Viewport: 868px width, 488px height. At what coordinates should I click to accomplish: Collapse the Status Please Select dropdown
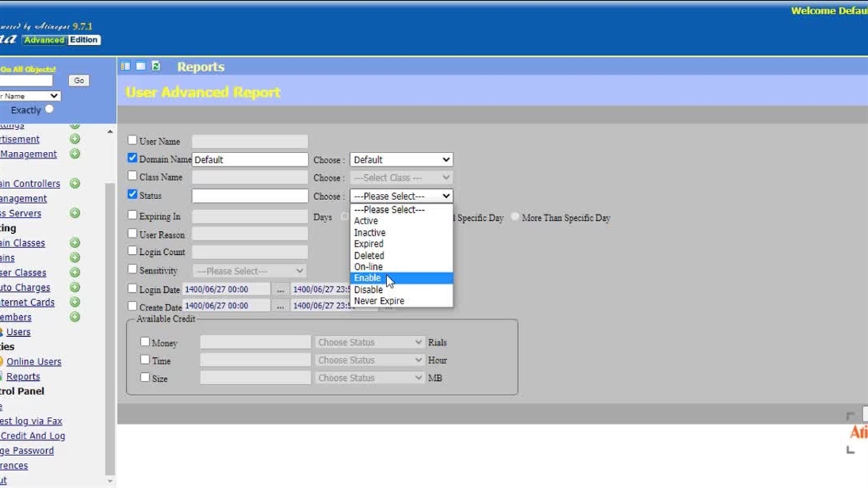point(401,196)
